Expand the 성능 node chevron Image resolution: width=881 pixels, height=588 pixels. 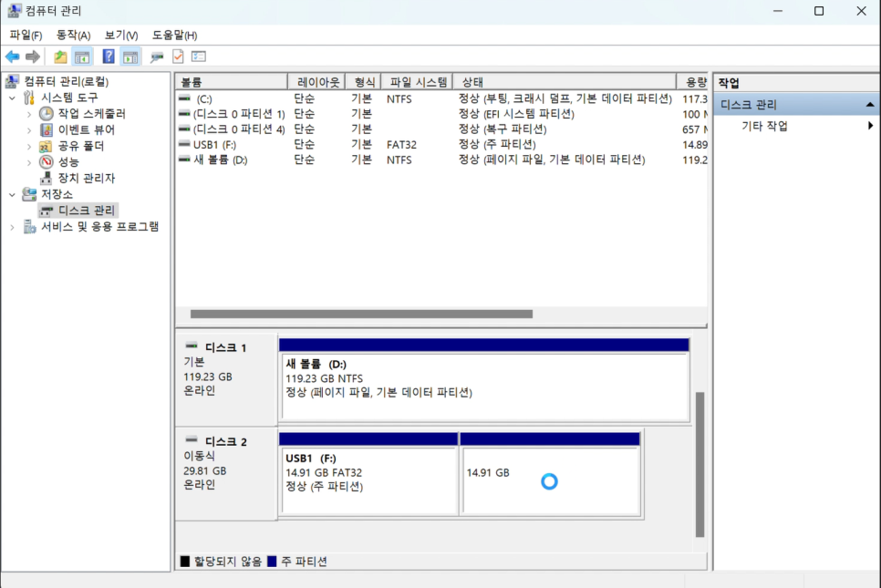pos(29,163)
